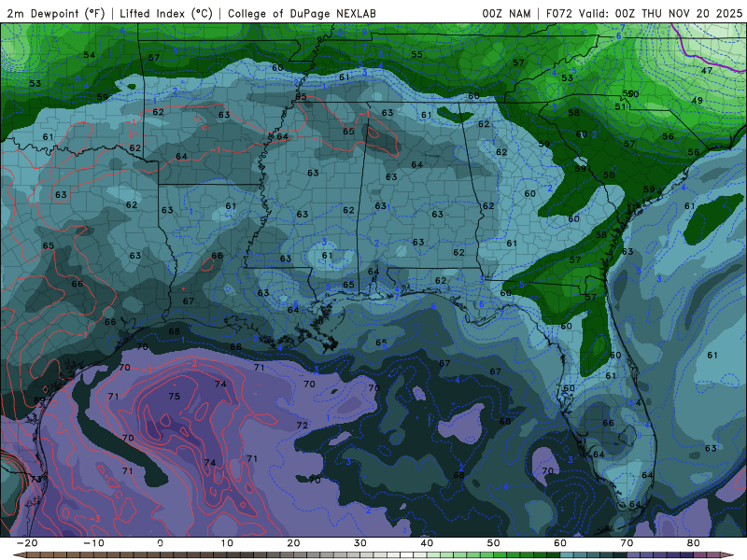Click the 30 label on the color scale
Viewport: 747px width, 560px height.
[x=360, y=543]
